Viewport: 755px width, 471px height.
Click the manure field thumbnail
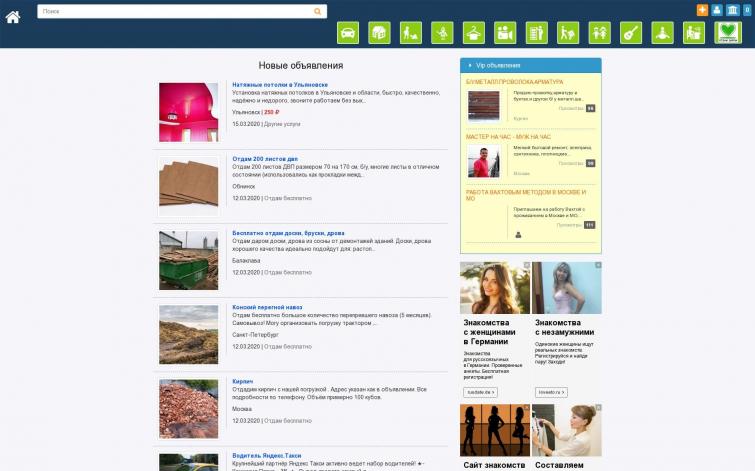[x=189, y=335]
